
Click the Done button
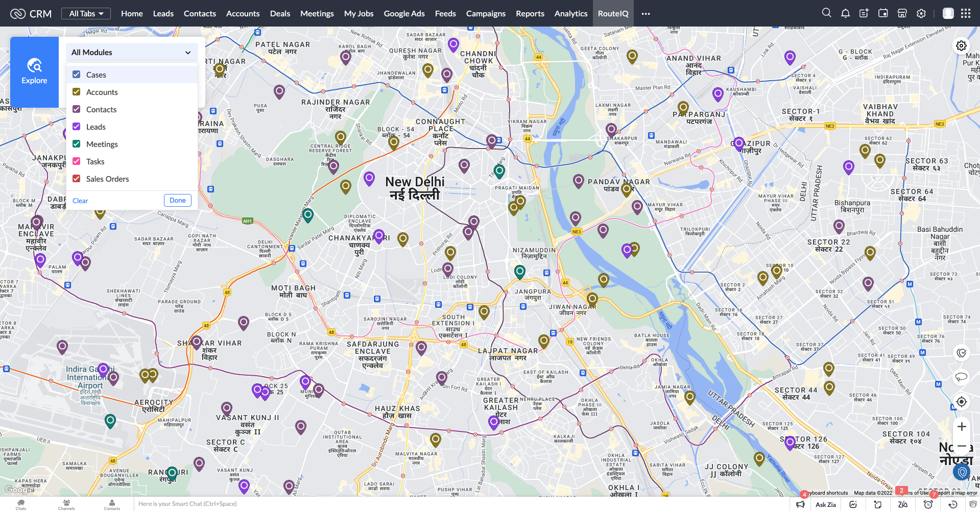(x=178, y=200)
